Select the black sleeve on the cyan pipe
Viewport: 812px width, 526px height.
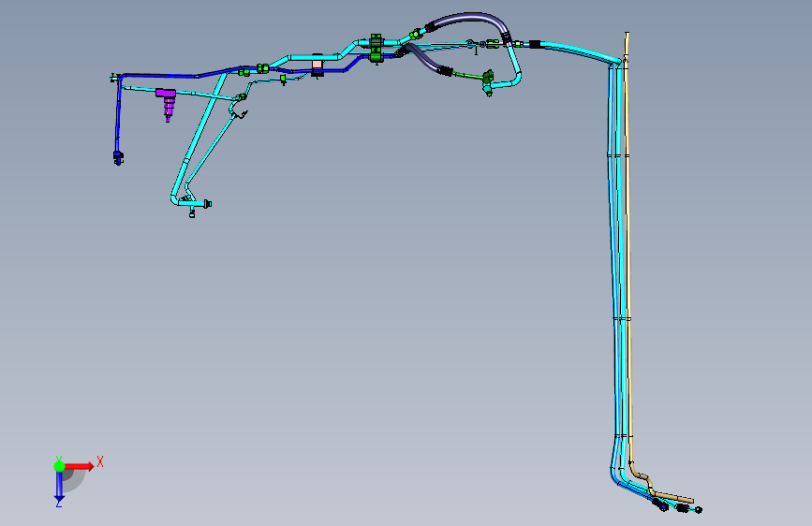click(535, 45)
